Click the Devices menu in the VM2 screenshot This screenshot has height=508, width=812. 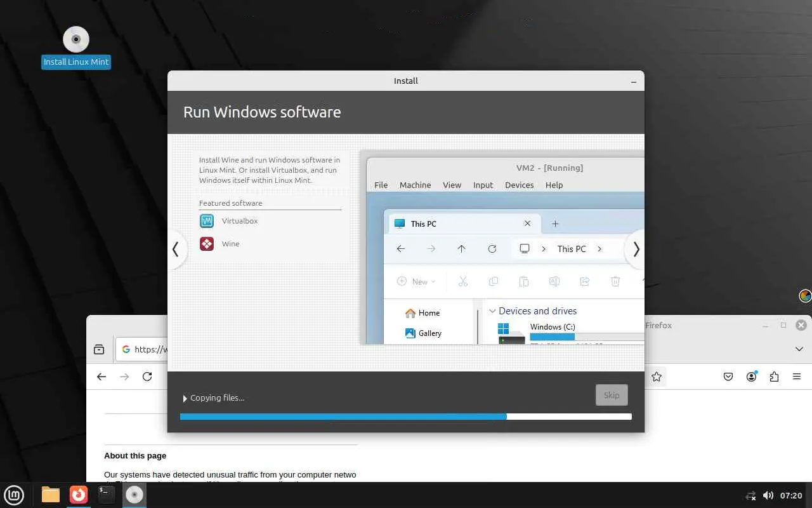[x=519, y=185]
